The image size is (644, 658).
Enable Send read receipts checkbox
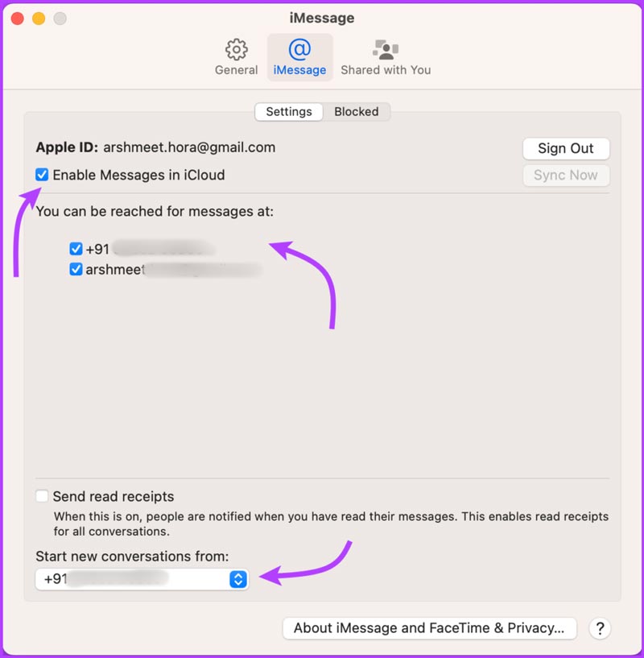[42, 496]
